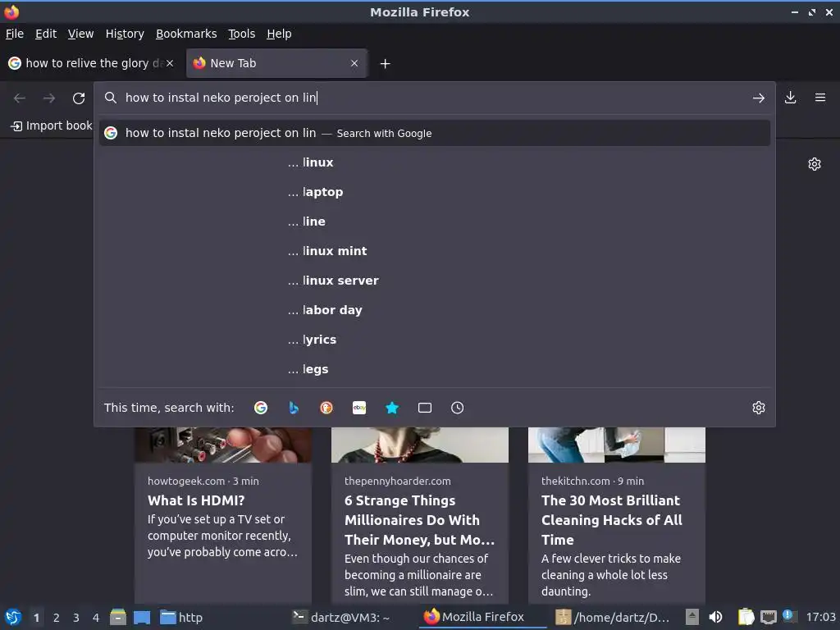
Task: Open '30 Most Brilliant Cleaning Hacks' article
Action: coord(612,520)
